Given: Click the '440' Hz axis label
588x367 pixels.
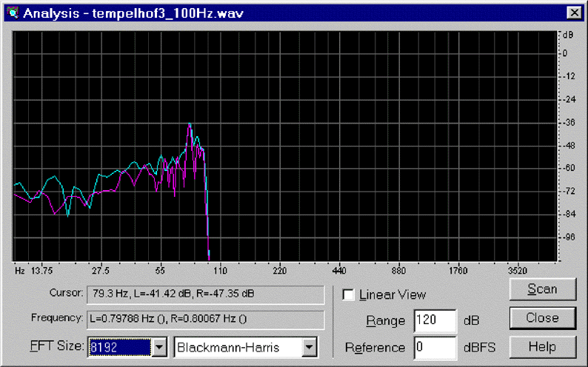Looking at the screenshot, I should (339, 271).
